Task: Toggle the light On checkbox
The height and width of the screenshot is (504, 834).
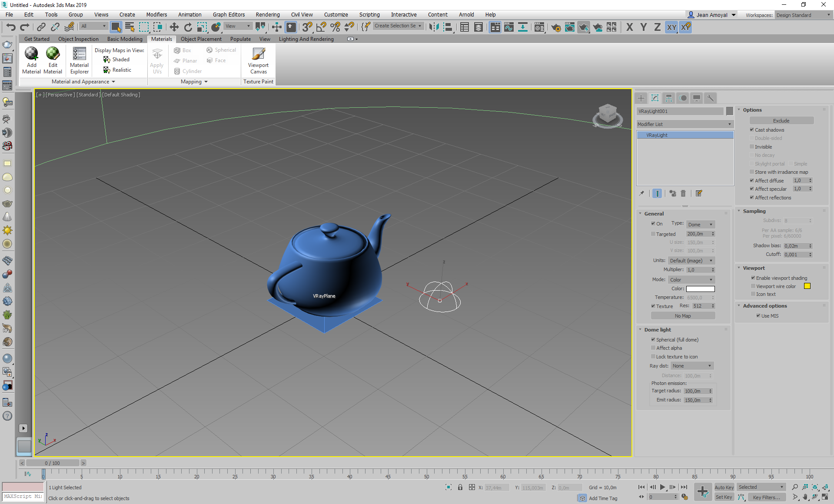Action: [653, 223]
